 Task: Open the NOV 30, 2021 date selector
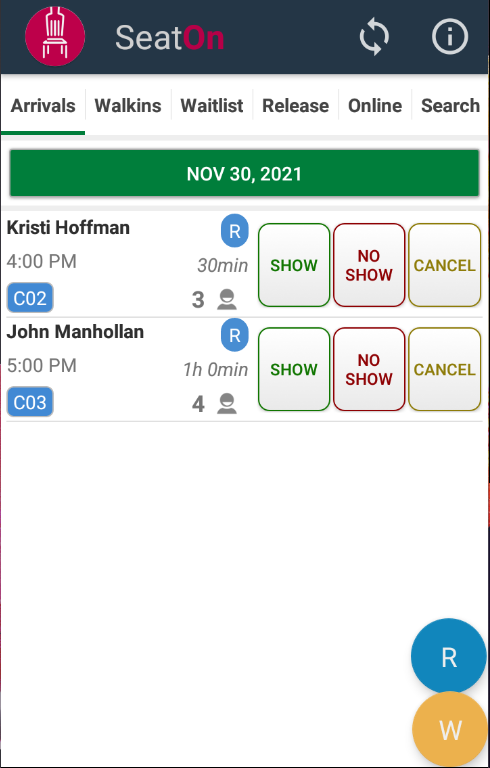pyautogui.click(x=245, y=173)
